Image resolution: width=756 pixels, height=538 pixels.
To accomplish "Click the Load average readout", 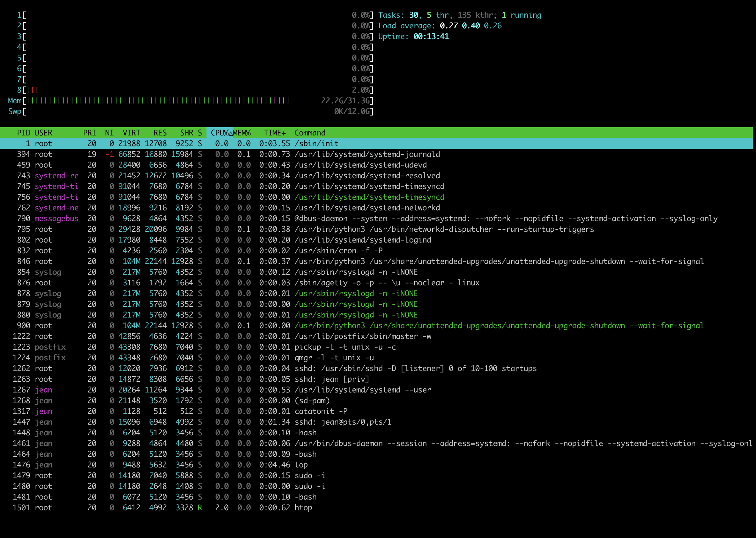I will 440,26.
